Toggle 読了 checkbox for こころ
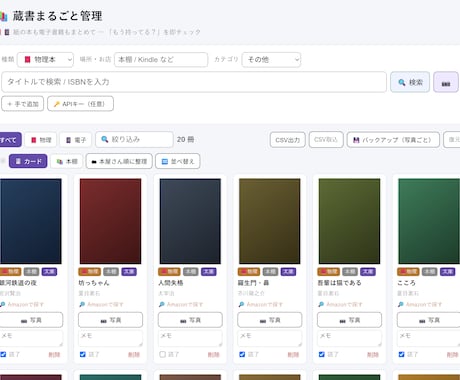Screen dimensions: 460x380 click(401, 354)
